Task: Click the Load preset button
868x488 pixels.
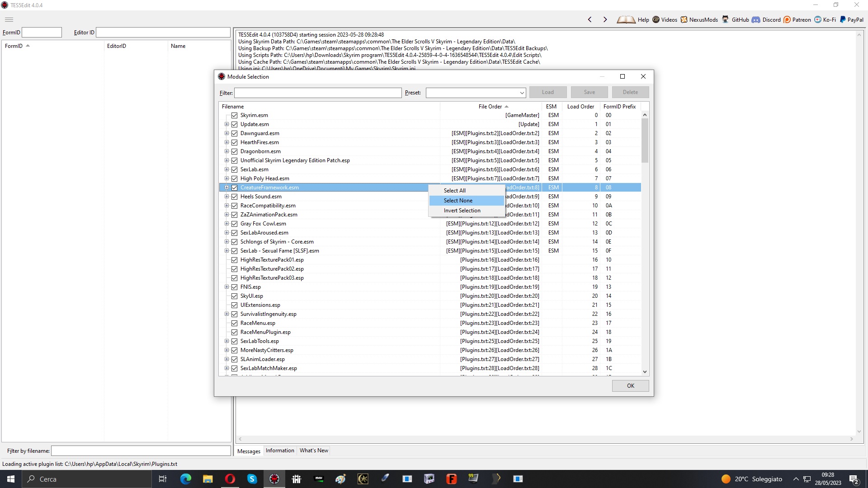Action: [x=547, y=92]
